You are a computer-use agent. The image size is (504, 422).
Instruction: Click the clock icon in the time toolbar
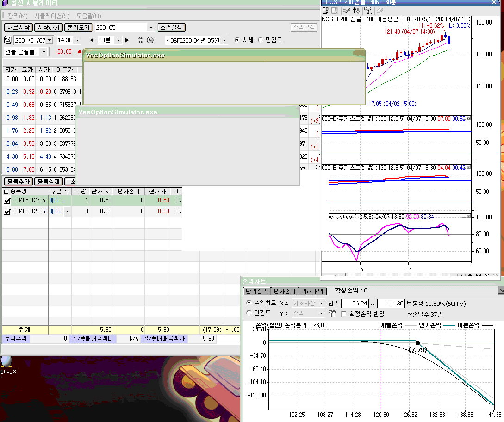point(150,40)
